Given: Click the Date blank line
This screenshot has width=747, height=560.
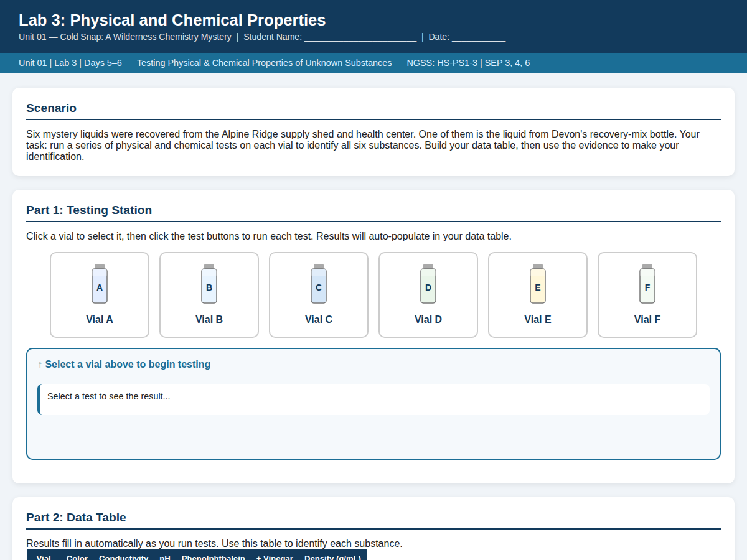Looking at the screenshot, I should click(x=479, y=37).
